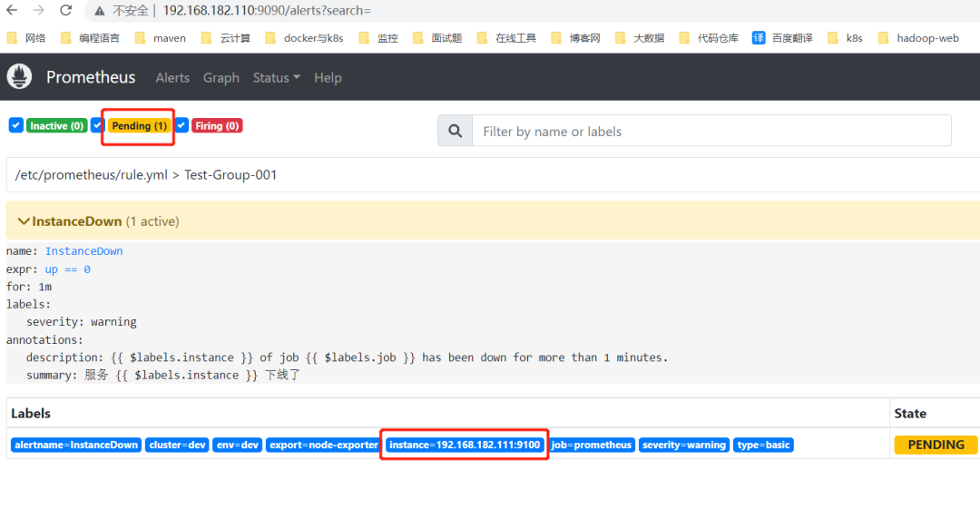Image resolution: width=980 pixels, height=509 pixels.
Task: Click the job=prometheus label badge
Action: pyautogui.click(x=592, y=445)
